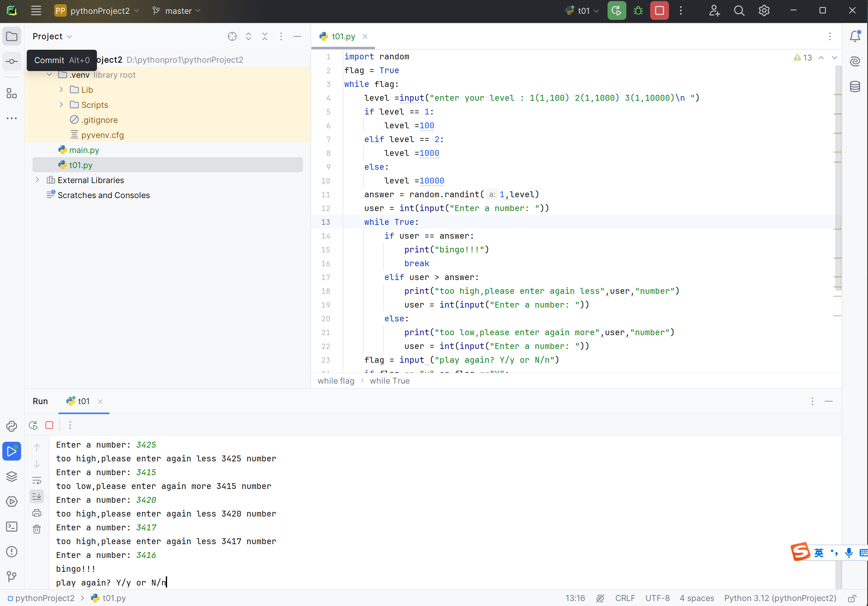Open the Python Console tool window
Image resolution: width=868 pixels, height=606 pixels.
pos(12,426)
